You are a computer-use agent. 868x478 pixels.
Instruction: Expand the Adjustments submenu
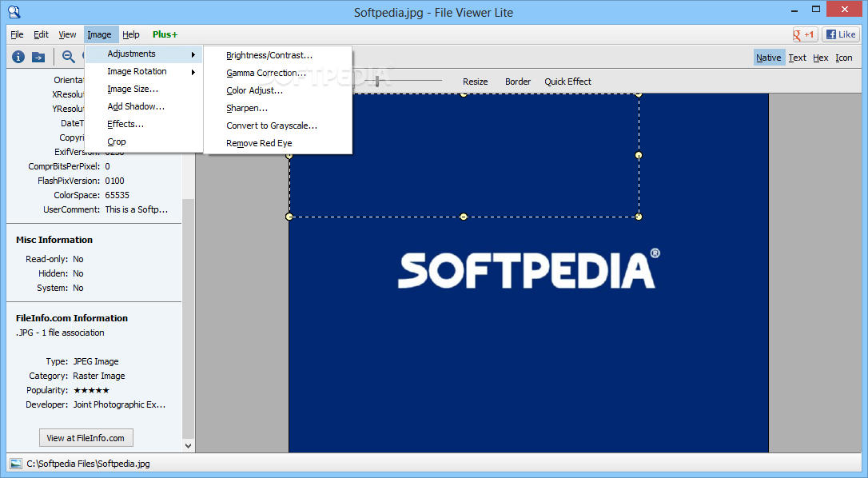click(144, 54)
